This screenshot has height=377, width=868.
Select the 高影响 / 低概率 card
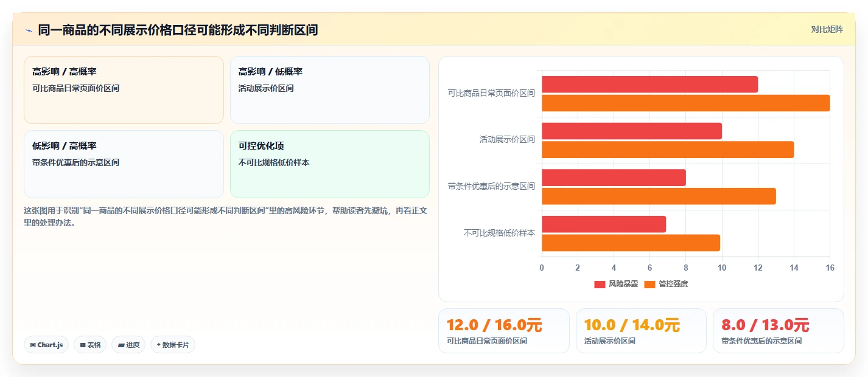click(x=330, y=90)
